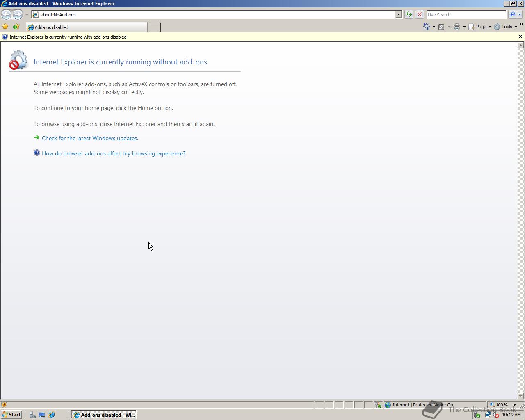This screenshot has height=420, width=525.
Task: Click the scrollbar down arrow
Action: 521,396
